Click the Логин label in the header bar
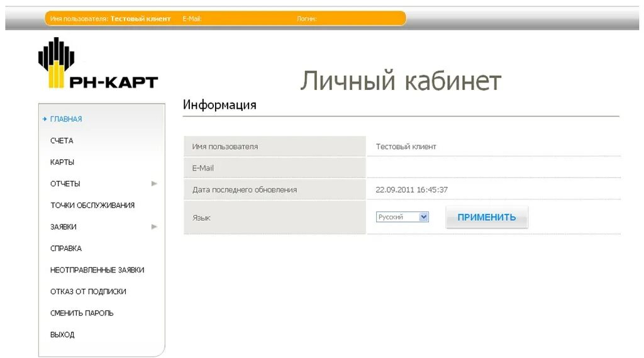 point(306,19)
